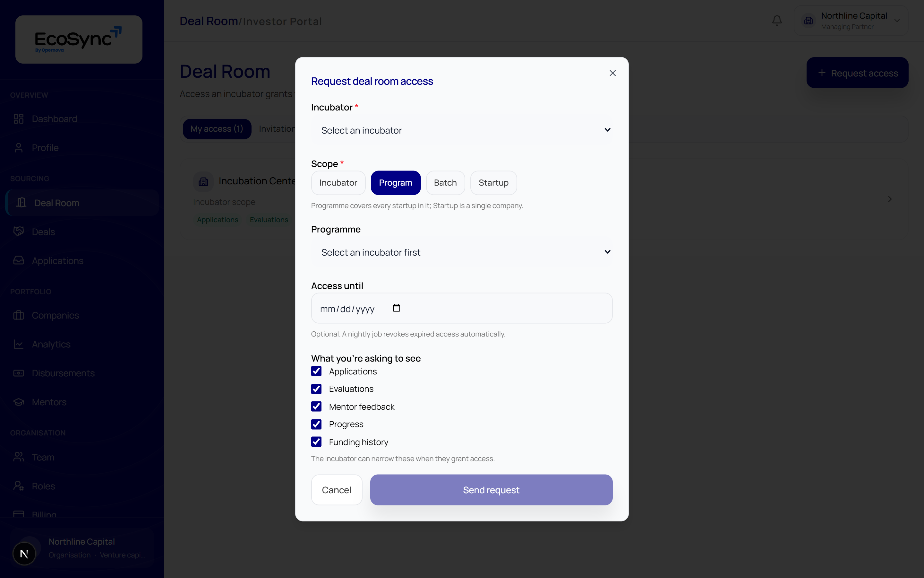Uncheck the Applications checkbox
This screenshot has height=578, width=924.
[x=316, y=371]
